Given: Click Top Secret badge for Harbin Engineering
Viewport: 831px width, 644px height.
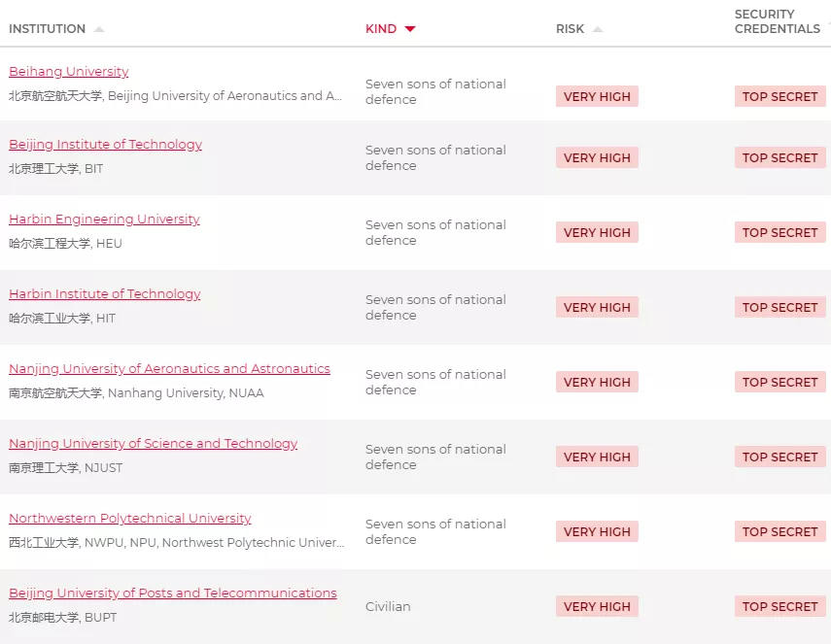Looking at the screenshot, I should coord(779,232).
